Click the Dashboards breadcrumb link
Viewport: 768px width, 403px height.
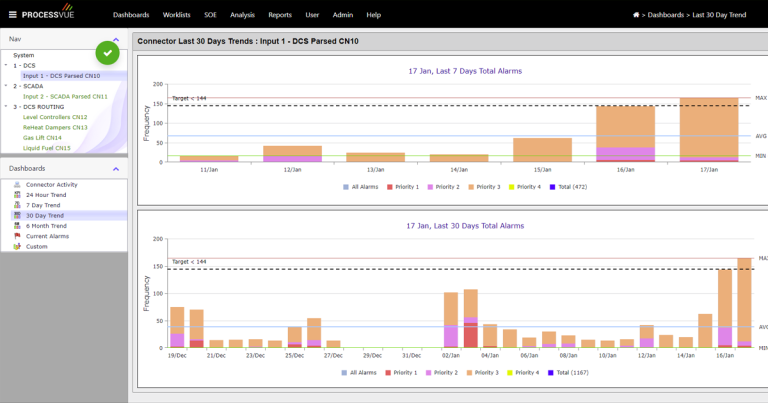click(x=666, y=15)
